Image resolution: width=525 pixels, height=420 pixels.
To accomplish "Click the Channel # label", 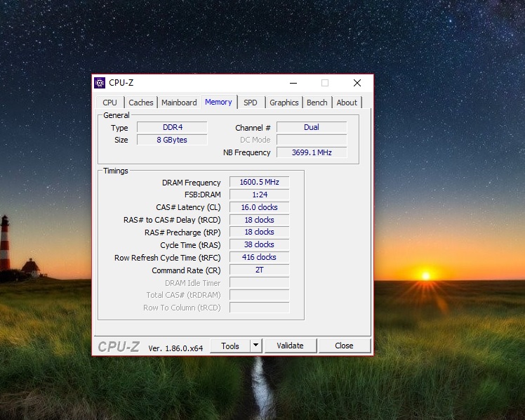I will [x=253, y=128].
